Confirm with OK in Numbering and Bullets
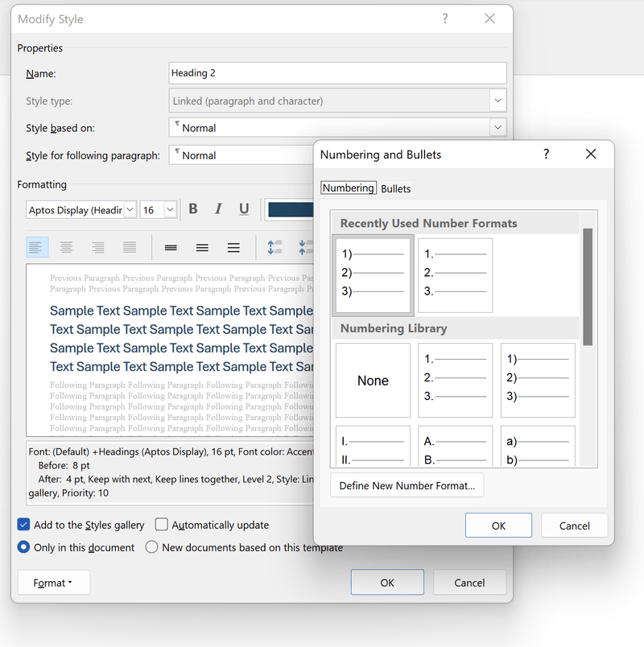This screenshot has width=644, height=647. [498, 525]
